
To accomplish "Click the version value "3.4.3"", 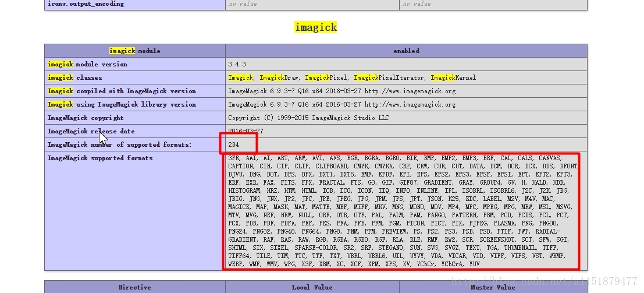I will [x=237, y=64].
